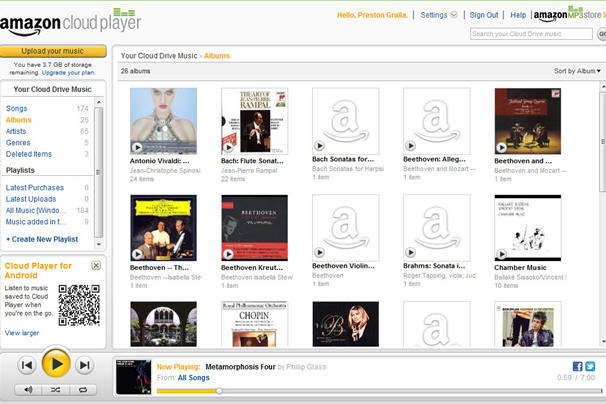This screenshot has height=404, width=606.
Task: Click the Metamorphosis Four song title
Action: 240,366
